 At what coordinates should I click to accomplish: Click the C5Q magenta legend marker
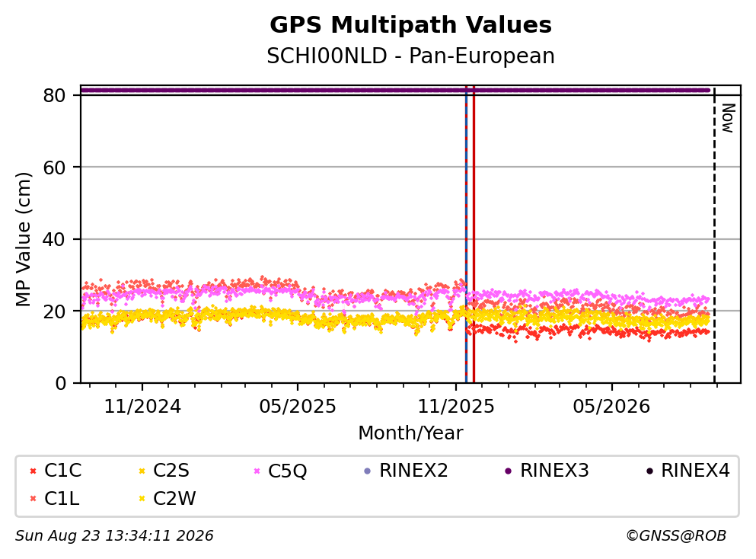(x=257, y=471)
